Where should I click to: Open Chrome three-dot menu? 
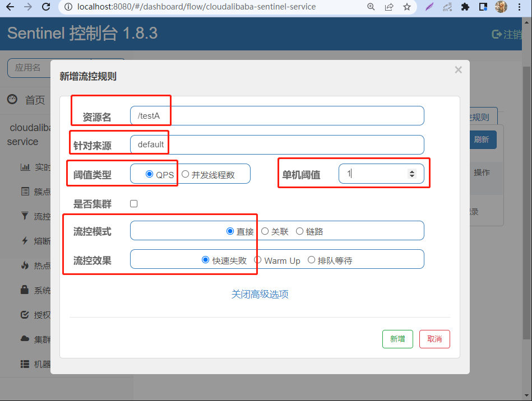pyautogui.click(x=519, y=7)
